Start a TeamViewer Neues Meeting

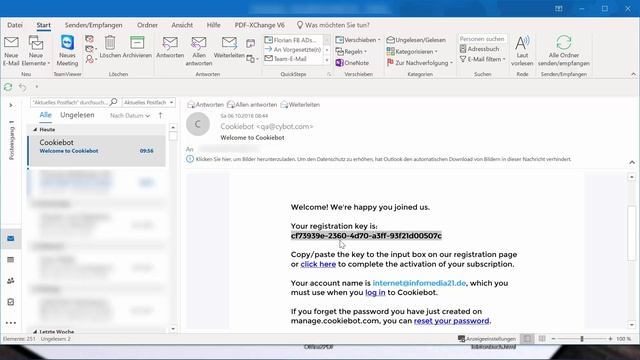coord(67,51)
